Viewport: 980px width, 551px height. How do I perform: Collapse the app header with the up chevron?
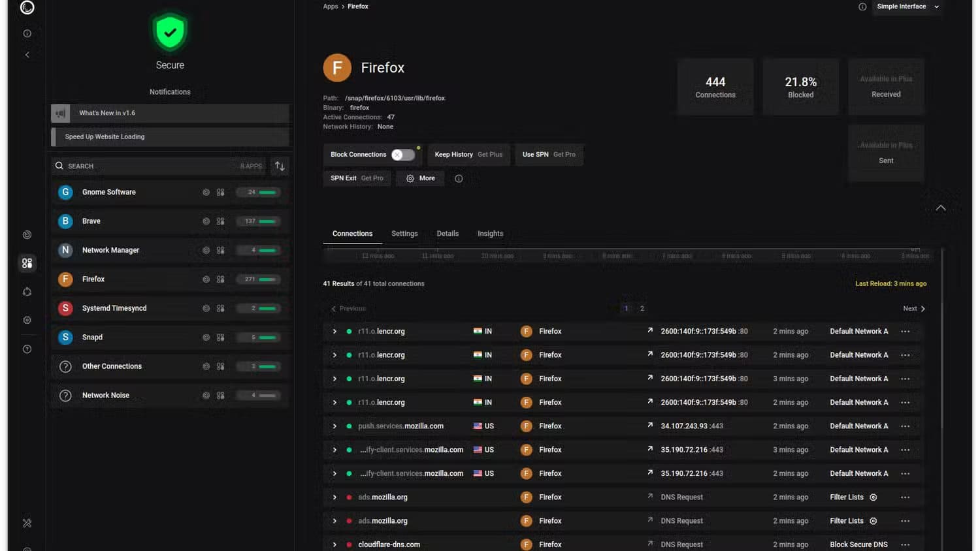941,208
